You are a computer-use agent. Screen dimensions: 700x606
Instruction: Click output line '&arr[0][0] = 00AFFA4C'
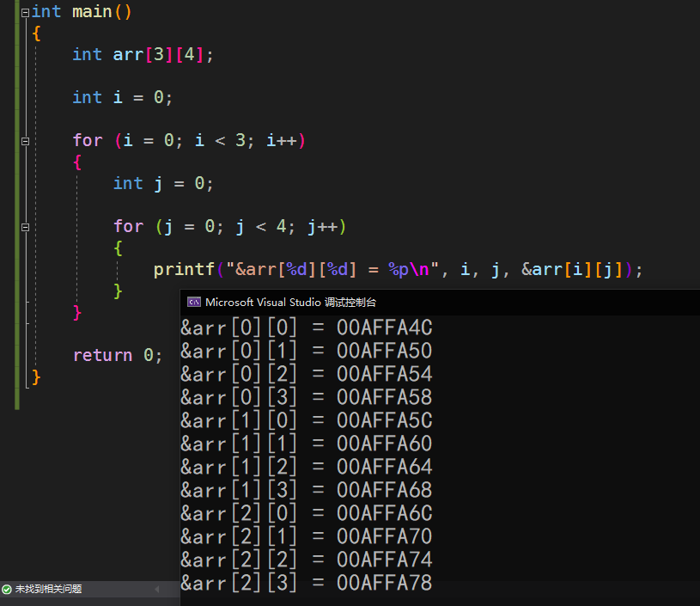click(x=307, y=327)
